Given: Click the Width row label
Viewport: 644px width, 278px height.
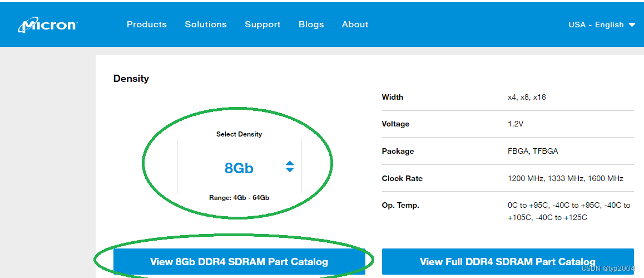Looking at the screenshot, I should coord(392,97).
